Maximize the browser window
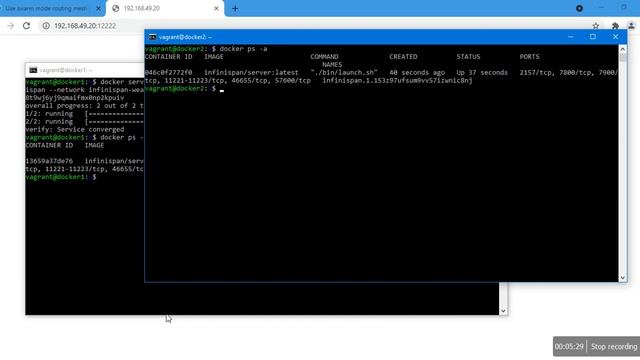 [x=624, y=7]
